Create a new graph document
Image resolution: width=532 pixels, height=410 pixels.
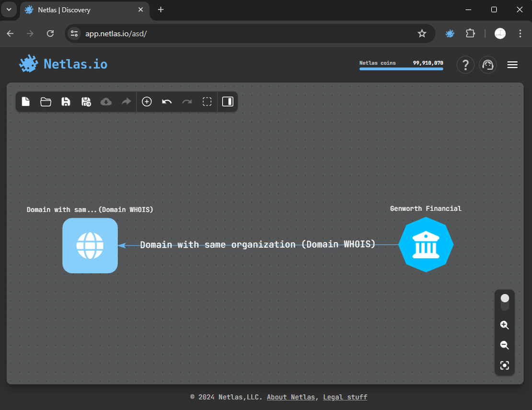click(x=25, y=102)
